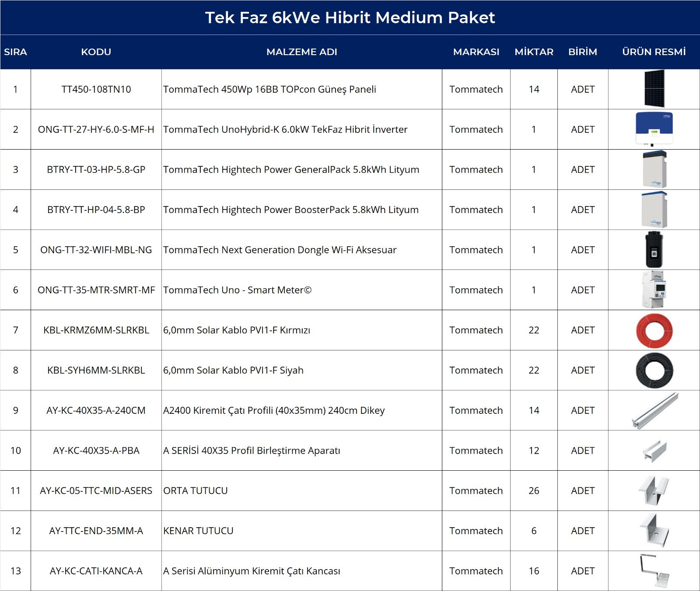Click the SIRA column header

click(15, 52)
